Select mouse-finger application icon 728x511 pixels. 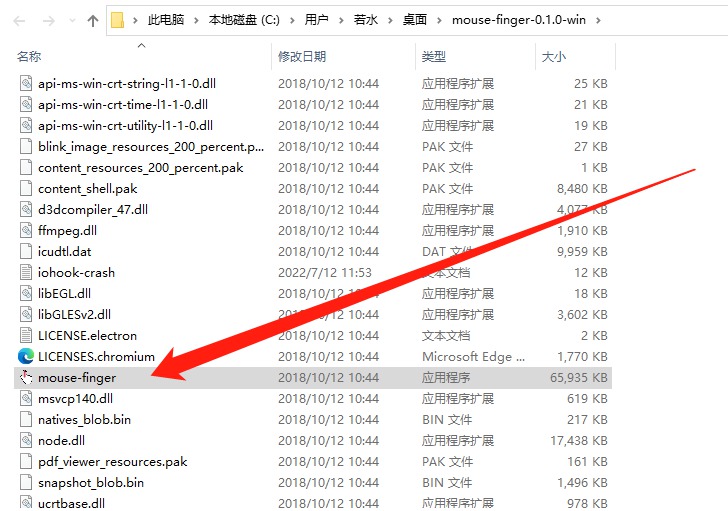pos(26,377)
